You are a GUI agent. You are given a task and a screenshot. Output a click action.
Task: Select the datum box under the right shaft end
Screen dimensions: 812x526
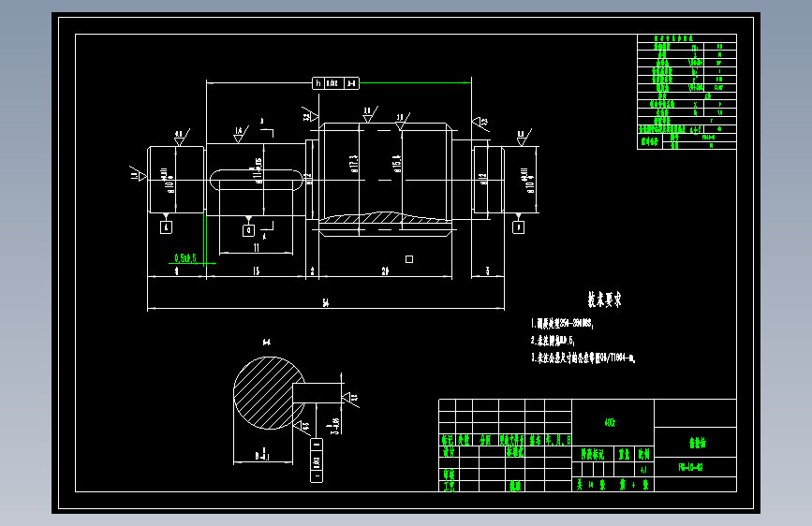tap(518, 226)
